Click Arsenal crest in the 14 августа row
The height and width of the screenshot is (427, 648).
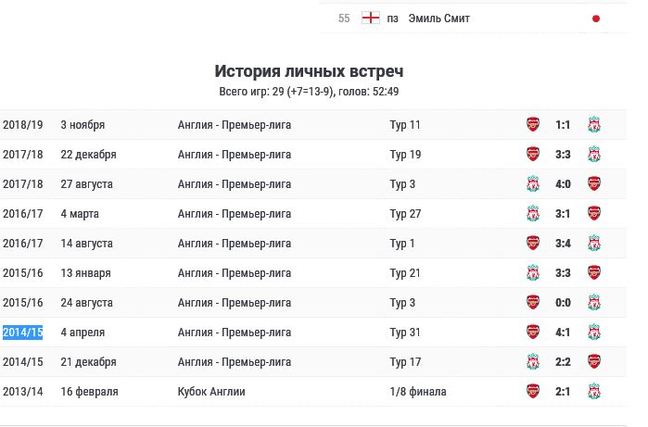click(533, 243)
